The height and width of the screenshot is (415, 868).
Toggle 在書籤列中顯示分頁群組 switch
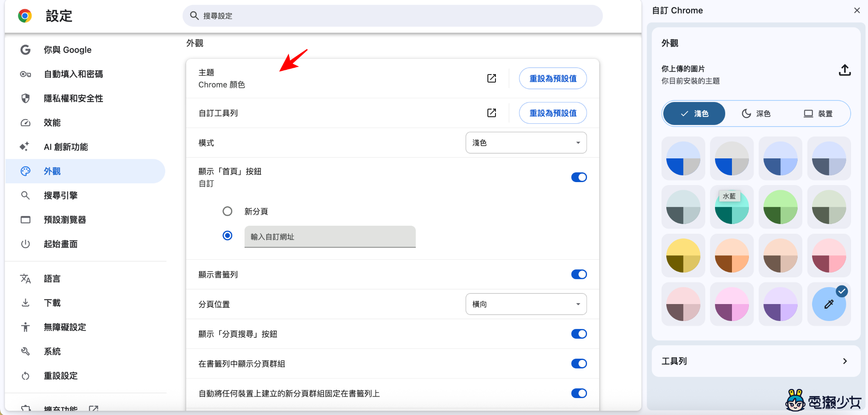click(x=579, y=363)
